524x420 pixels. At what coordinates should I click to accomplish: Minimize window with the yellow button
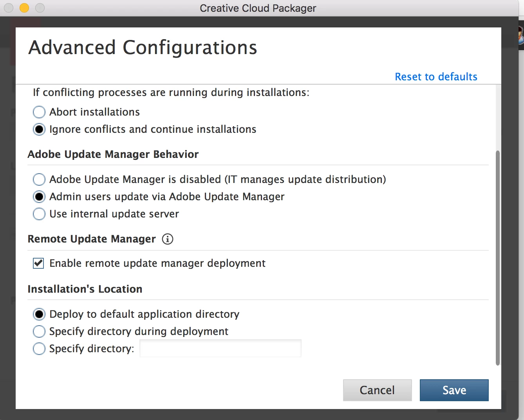point(24,8)
